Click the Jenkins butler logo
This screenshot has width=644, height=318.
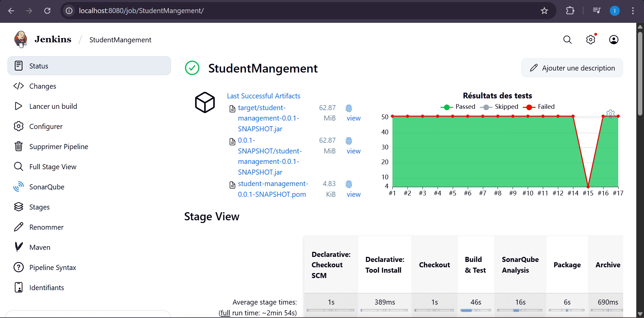pos(20,39)
